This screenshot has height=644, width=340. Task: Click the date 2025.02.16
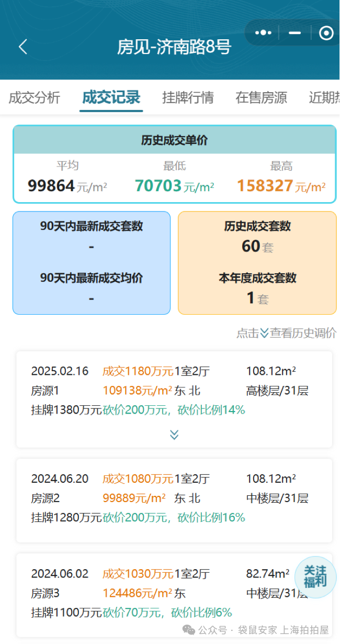60,371
